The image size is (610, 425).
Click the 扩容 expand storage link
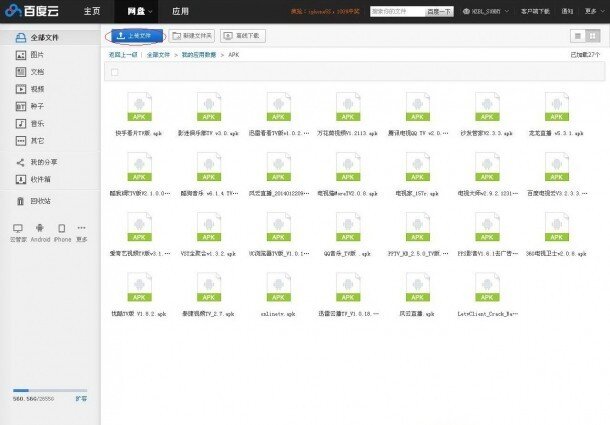point(81,399)
